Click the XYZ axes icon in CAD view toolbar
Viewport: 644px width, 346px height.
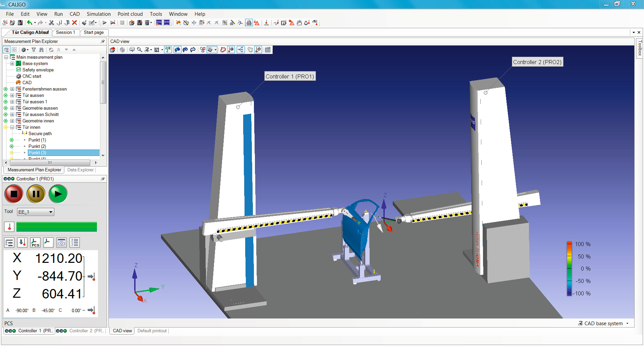[168, 50]
